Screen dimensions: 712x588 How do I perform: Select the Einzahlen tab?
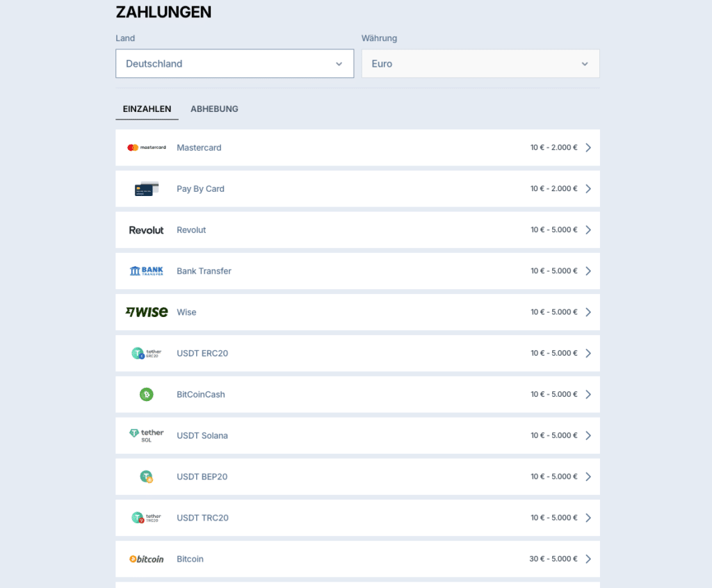(x=147, y=109)
